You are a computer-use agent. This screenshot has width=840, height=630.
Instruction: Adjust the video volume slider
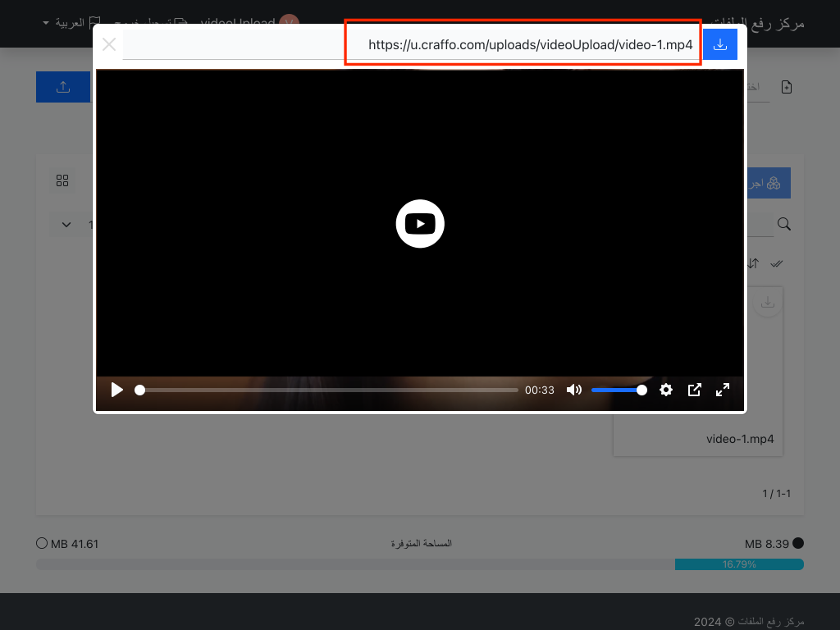pos(619,390)
